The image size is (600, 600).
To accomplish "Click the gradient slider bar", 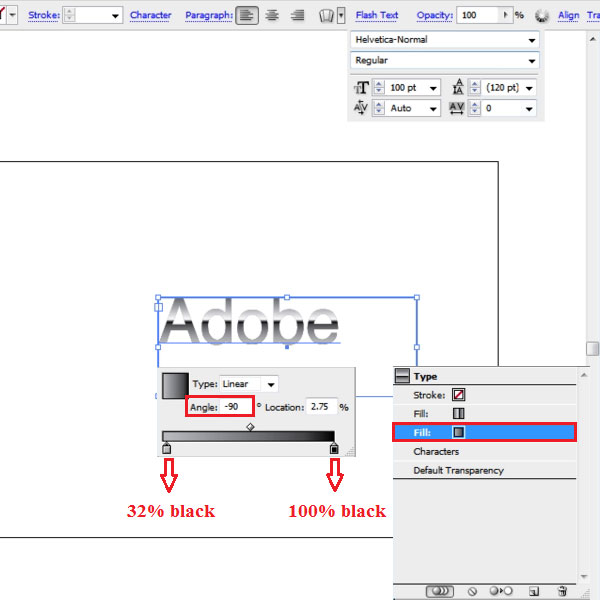I will coord(248,436).
